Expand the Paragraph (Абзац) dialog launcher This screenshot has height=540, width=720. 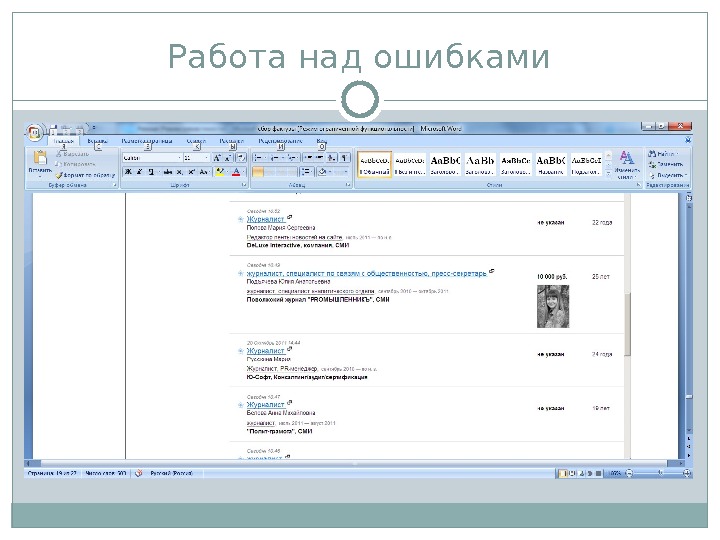[348, 185]
